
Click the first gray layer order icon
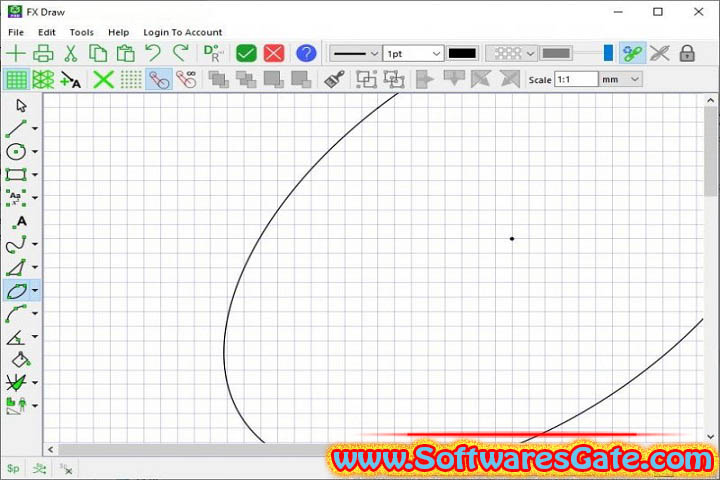[219, 79]
